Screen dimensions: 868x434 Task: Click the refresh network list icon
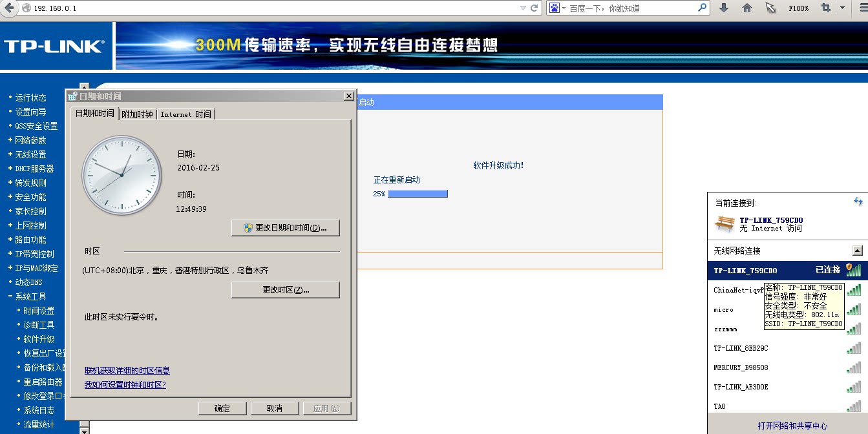pyautogui.click(x=858, y=202)
